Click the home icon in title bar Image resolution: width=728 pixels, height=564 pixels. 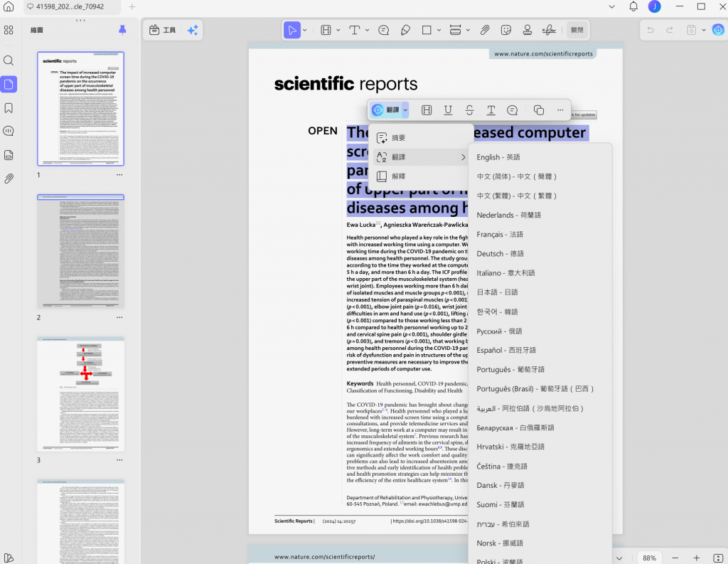coord(9,6)
